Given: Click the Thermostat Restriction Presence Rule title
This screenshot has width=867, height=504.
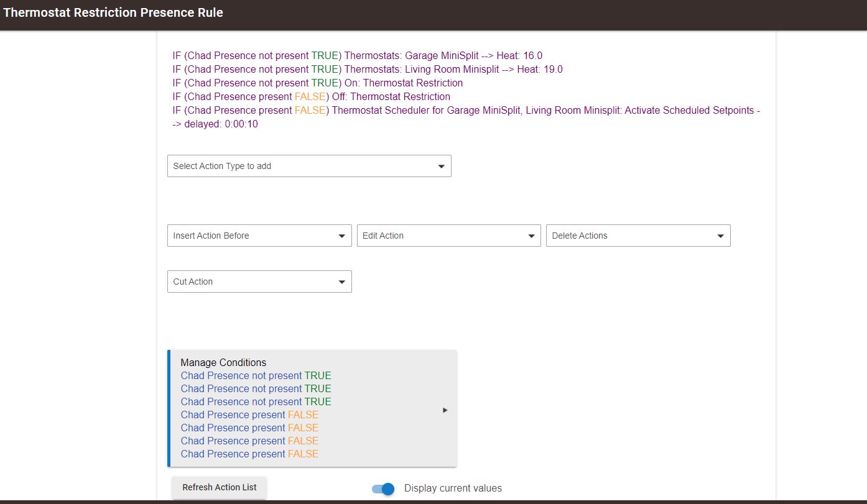Looking at the screenshot, I should pos(113,12).
